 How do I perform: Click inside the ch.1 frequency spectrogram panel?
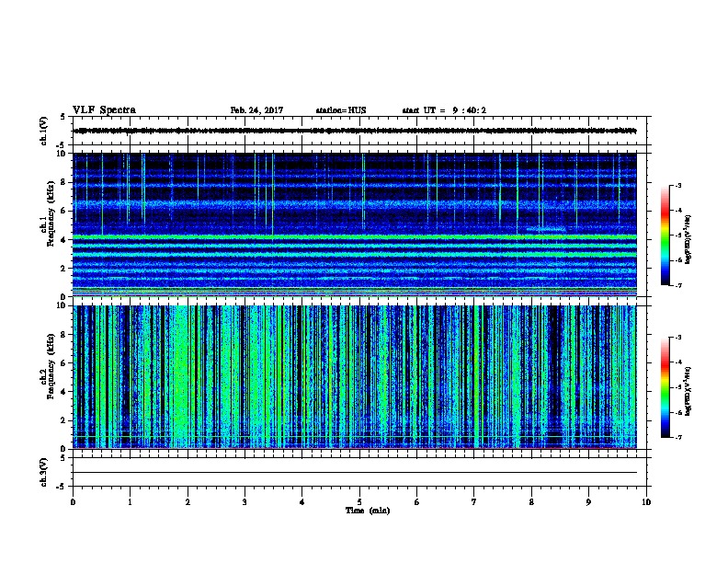pyautogui.click(x=355, y=224)
